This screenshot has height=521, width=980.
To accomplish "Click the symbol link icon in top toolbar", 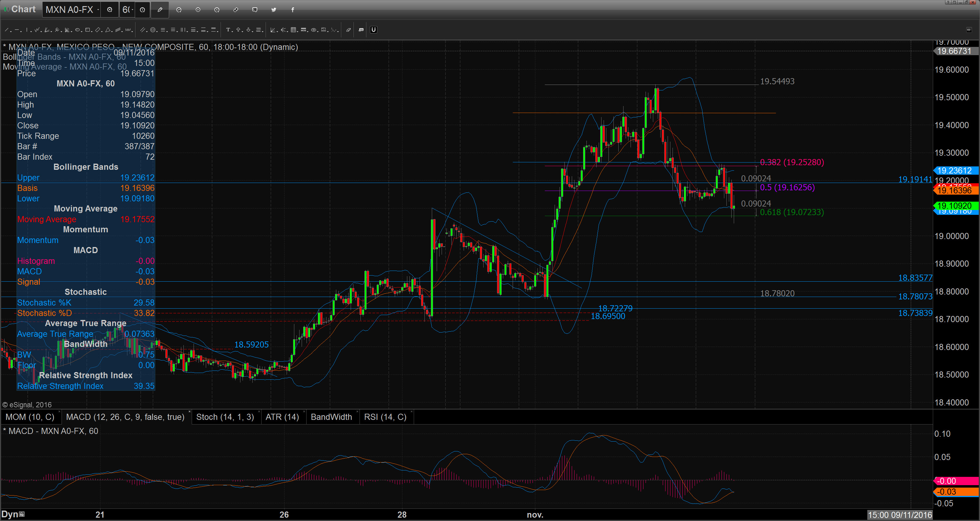I will click(236, 10).
